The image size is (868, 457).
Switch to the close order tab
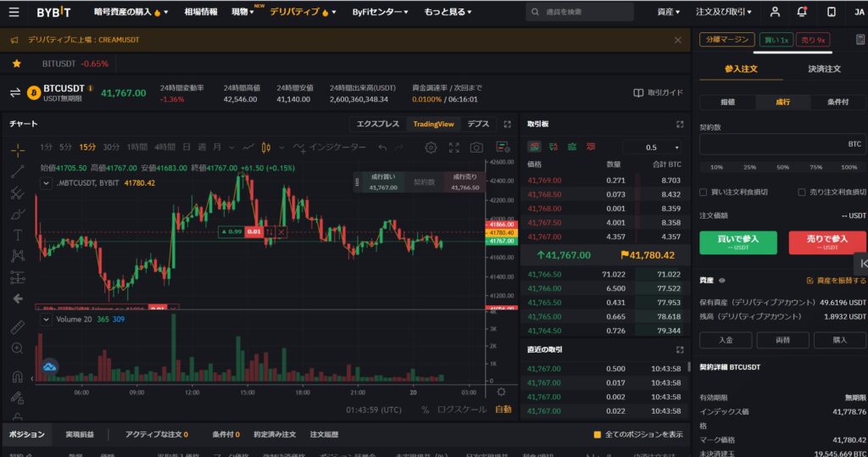[x=824, y=69]
